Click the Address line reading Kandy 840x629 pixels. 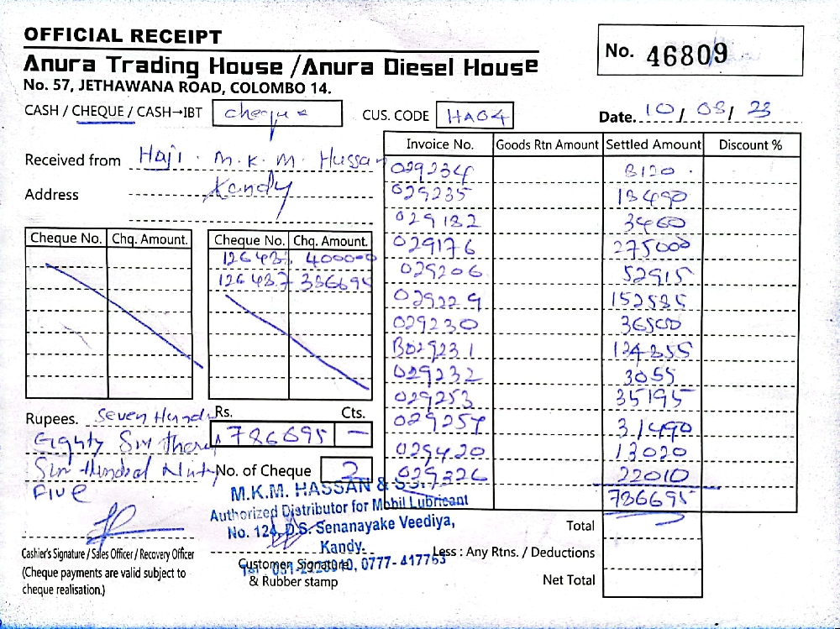[249, 194]
